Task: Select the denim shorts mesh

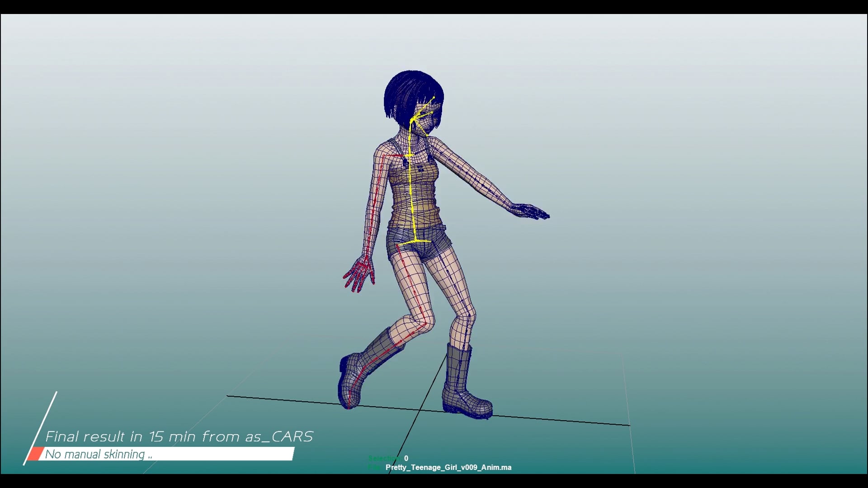Action: 418,244
